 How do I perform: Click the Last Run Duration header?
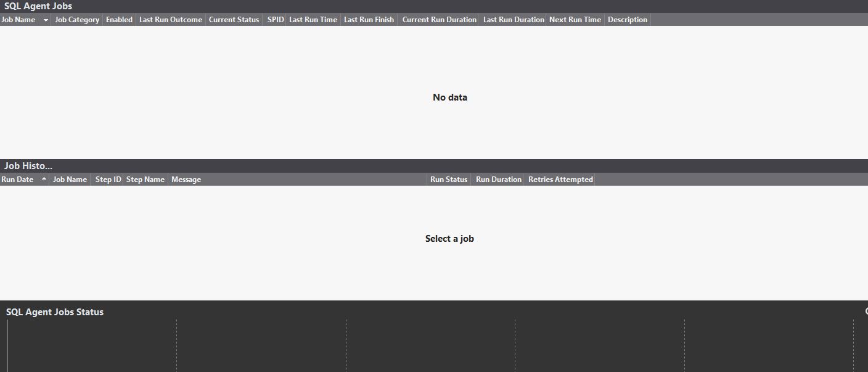coord(514,20)
